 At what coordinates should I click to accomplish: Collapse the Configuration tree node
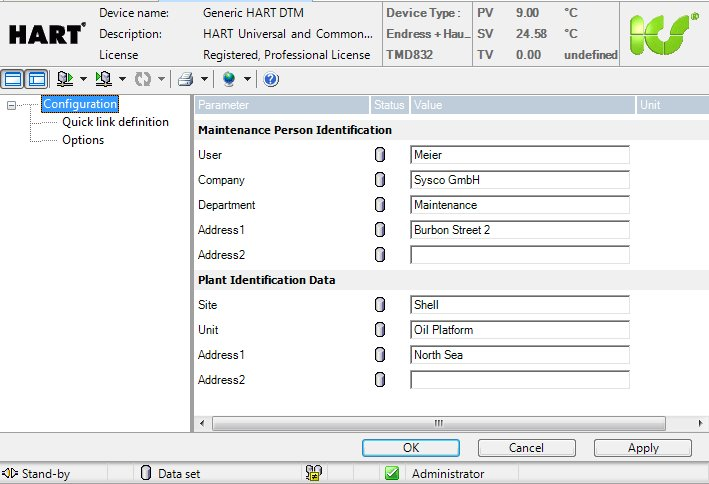point(10,105)
